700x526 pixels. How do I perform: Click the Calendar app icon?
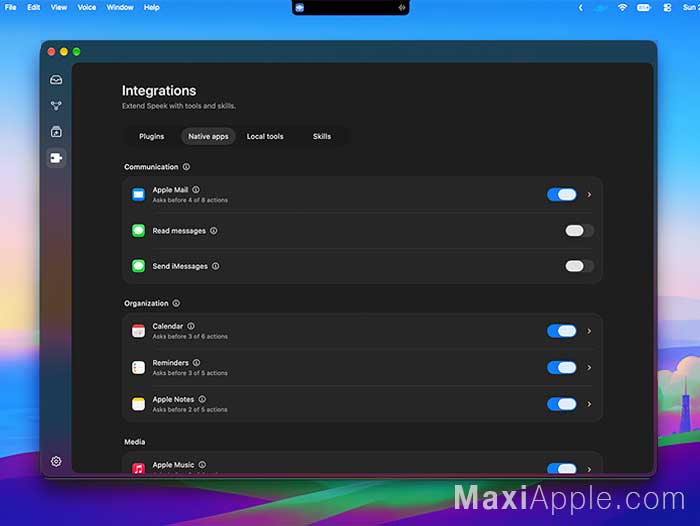[x=138, y=331]
